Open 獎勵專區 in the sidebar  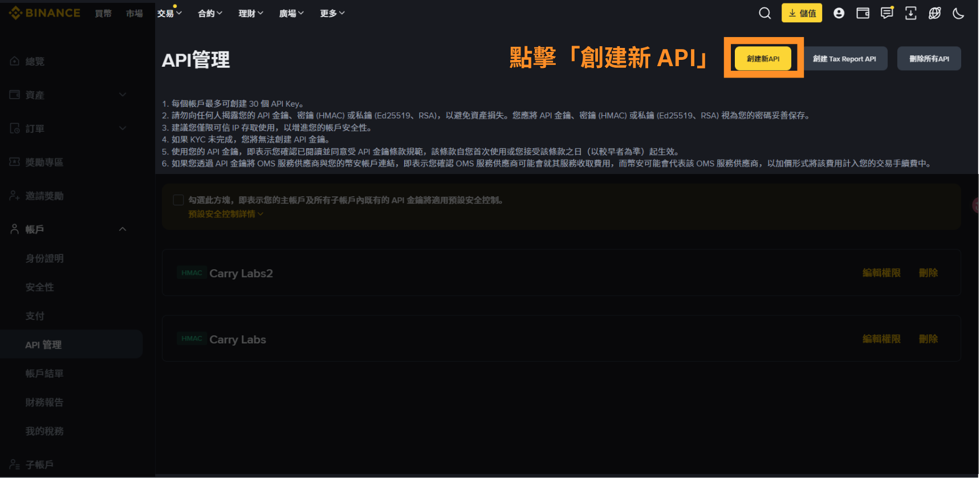pos(44,162)
